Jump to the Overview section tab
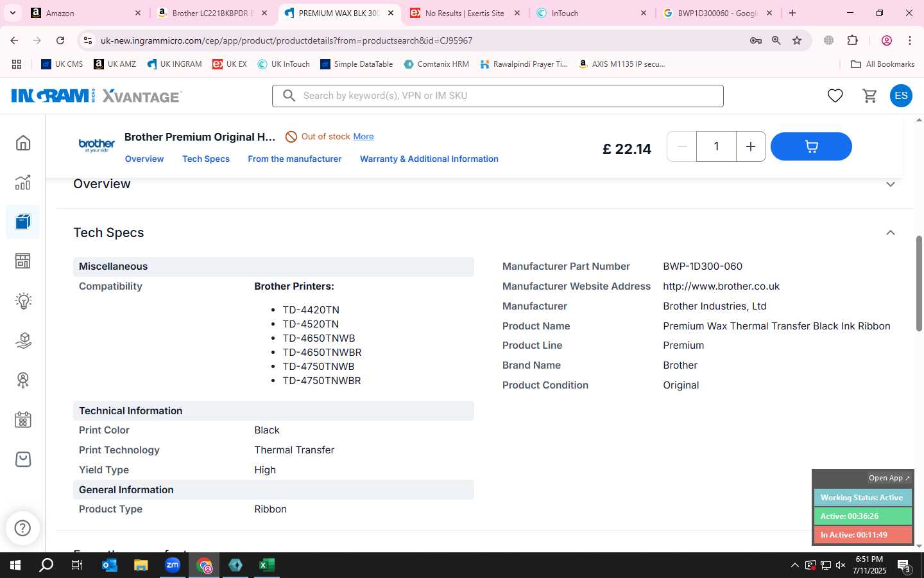This screenshot has width=924, height=578. tap(144, 159)
